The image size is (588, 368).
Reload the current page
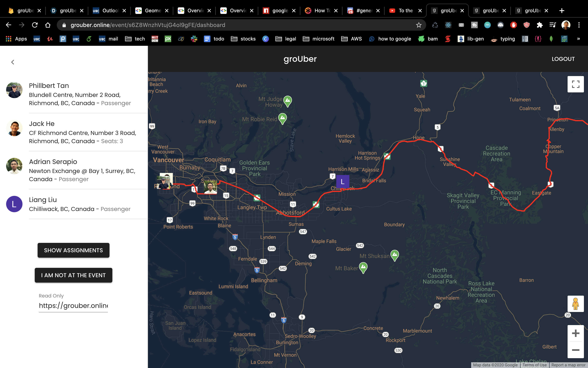pos(35,25)
